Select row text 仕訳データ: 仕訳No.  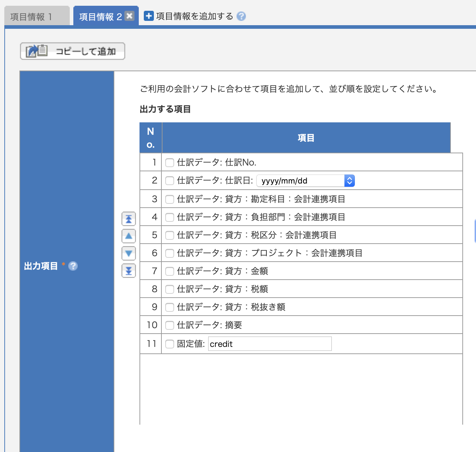tap(216, 163)
